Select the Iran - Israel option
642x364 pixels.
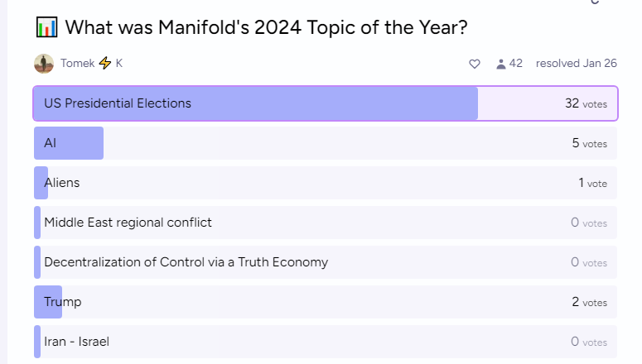(x=326, y=342)
